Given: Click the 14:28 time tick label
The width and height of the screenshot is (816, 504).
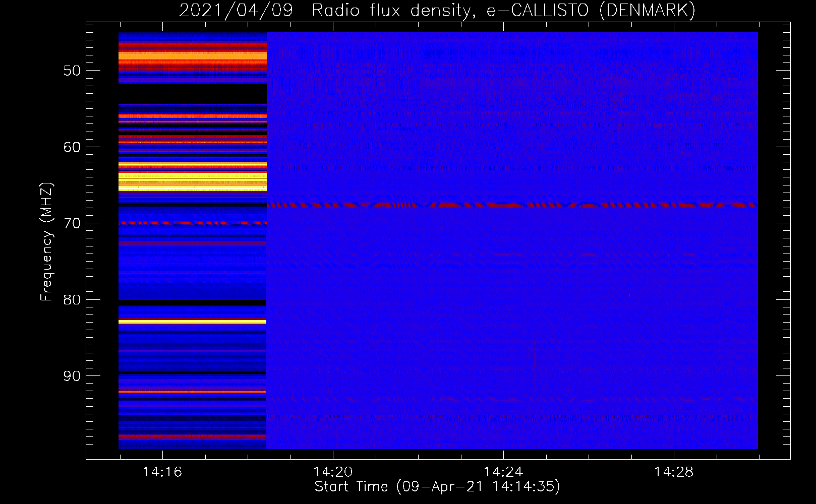Looking at the screenshot, I should coord(674,472).
